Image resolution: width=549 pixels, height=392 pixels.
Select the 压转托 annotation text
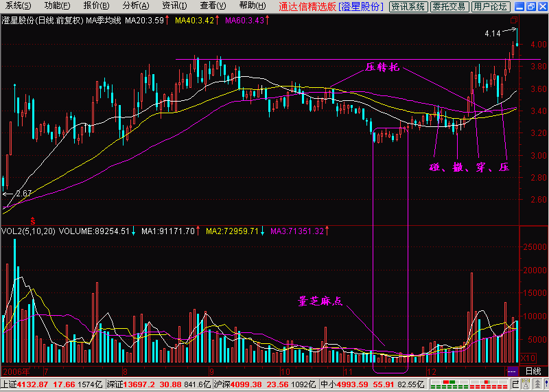[x=380, y=68]
